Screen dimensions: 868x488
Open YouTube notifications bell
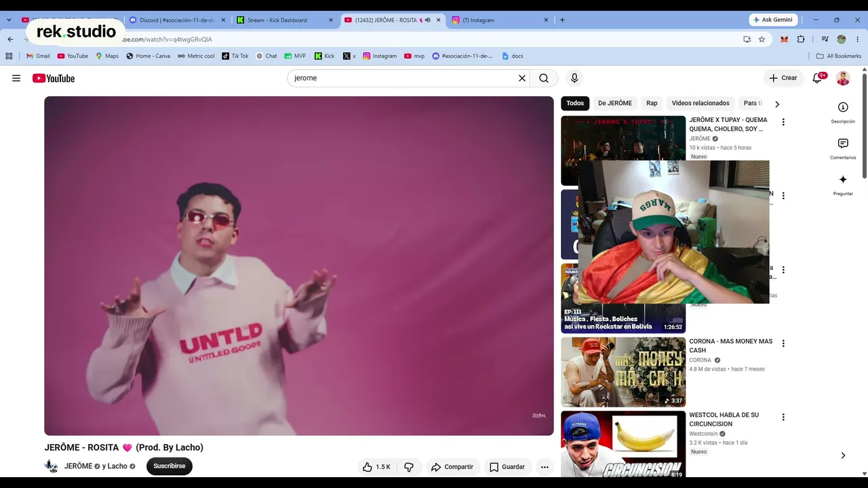point(818,78)
